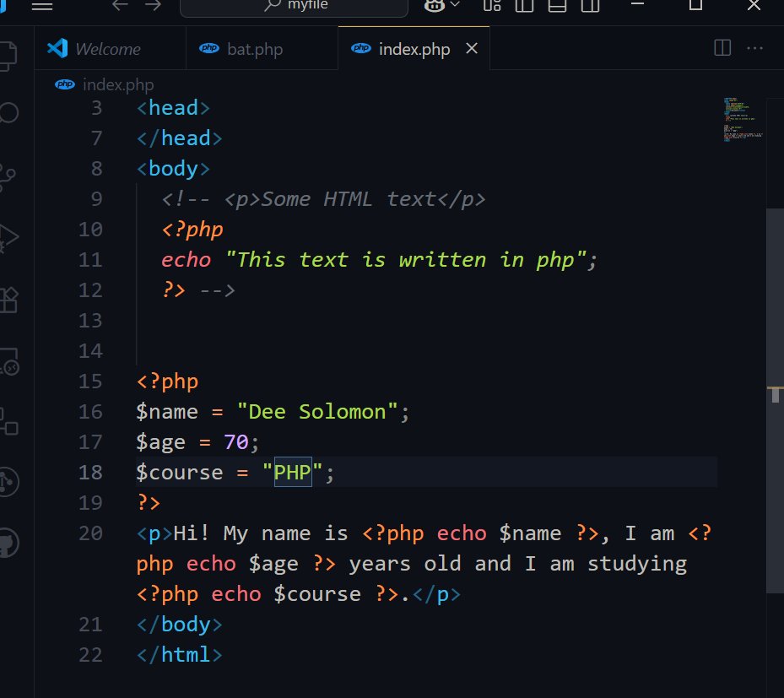This screenshot has height=698, width=784.
Task: Click the Go Back navigation arrow
Action: (119, 7)
